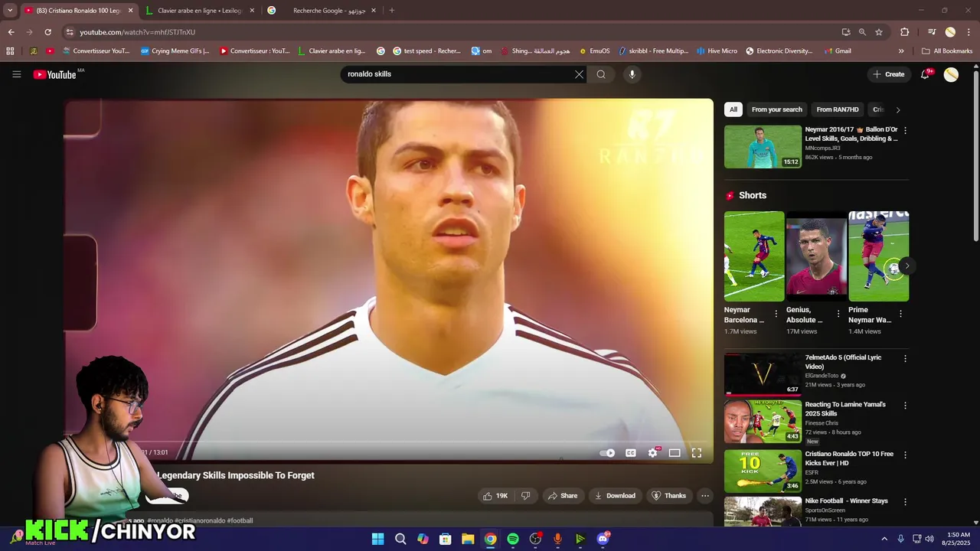Dislike the video with thumbs down
The image size is (980, 551).
(526, 496)
